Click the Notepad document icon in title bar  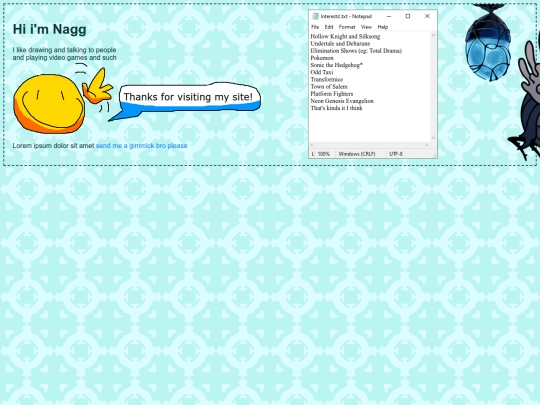(x=315, y=16)
